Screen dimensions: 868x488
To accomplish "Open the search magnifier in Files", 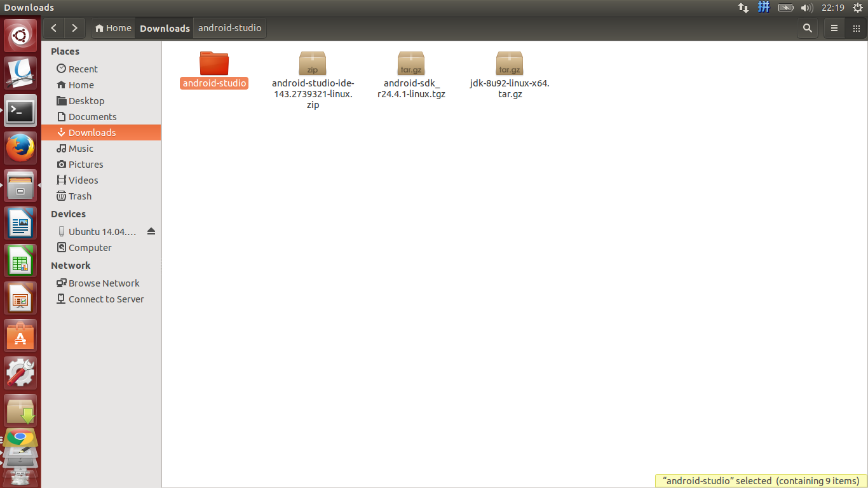I will 808,28.
